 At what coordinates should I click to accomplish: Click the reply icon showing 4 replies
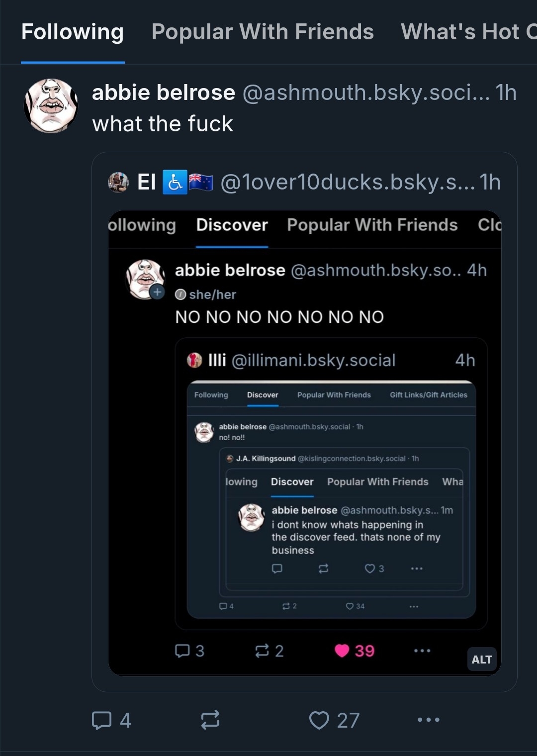point(102,720)
